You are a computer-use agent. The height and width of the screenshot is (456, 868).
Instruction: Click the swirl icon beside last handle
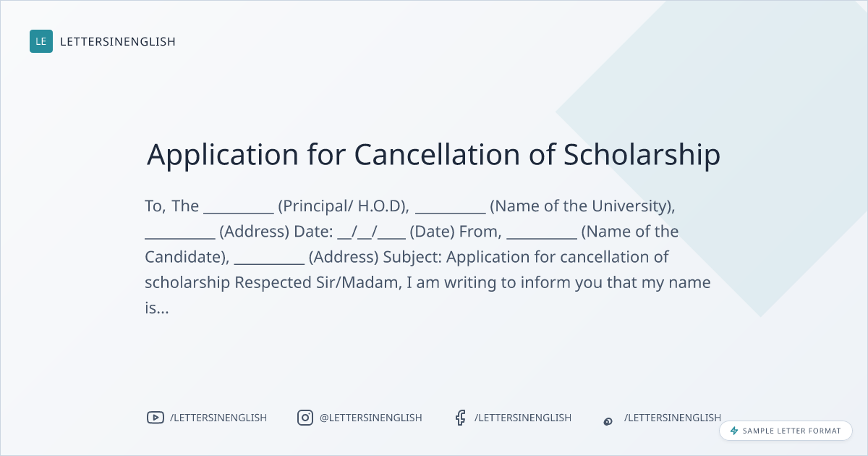(608, 421)
